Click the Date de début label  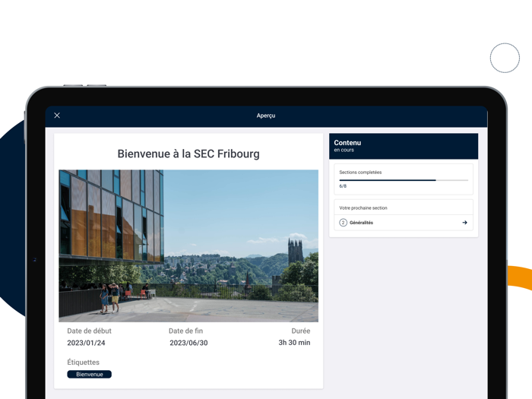point(89,331)
